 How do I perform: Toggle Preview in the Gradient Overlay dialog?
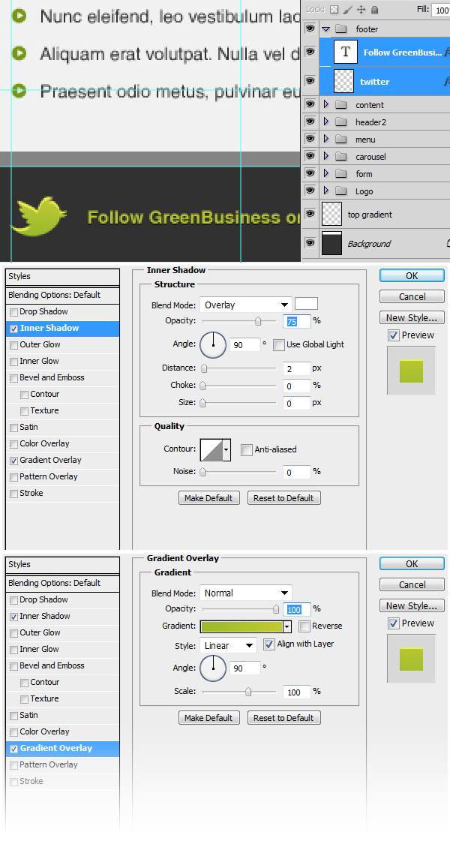394,623
